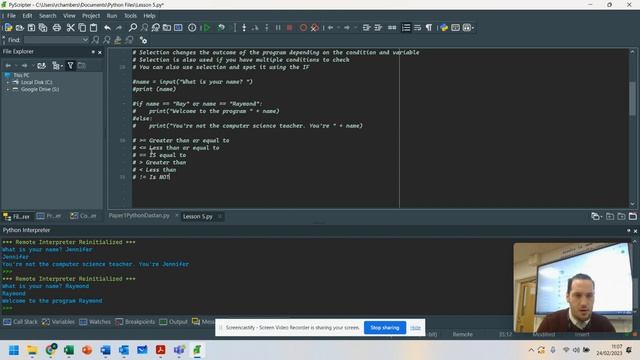Click the Dedent block toolbar icon
The width and height of the screenshot is (640, 360).
point(378,28)
